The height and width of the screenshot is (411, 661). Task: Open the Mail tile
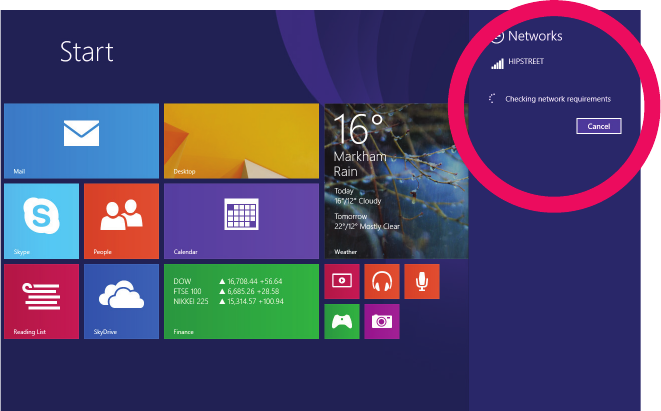tap(81, 141)
